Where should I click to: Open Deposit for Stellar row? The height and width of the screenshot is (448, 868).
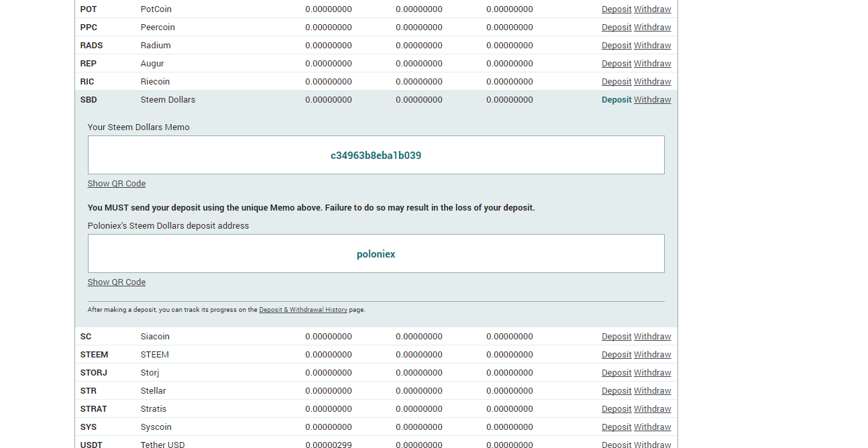point(616,391)
